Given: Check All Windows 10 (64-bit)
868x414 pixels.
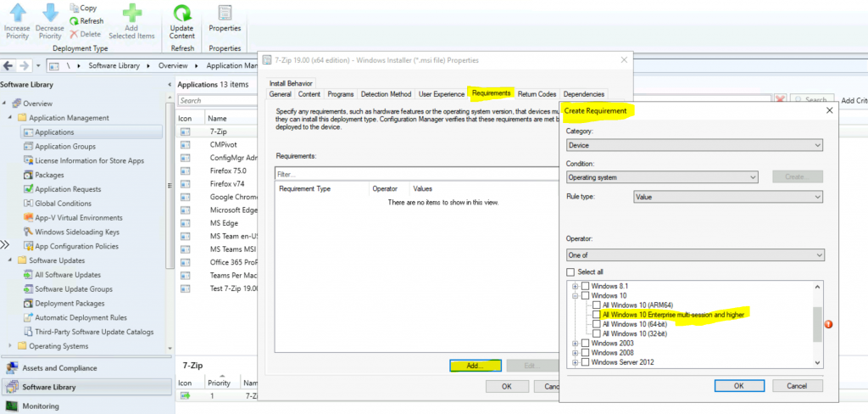Looking at the screenshot, I should 596,324.
